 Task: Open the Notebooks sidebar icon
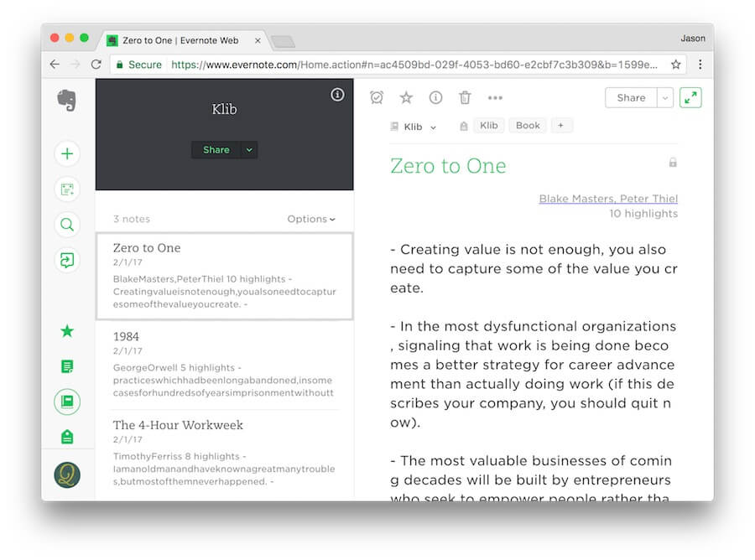[67, 402]
